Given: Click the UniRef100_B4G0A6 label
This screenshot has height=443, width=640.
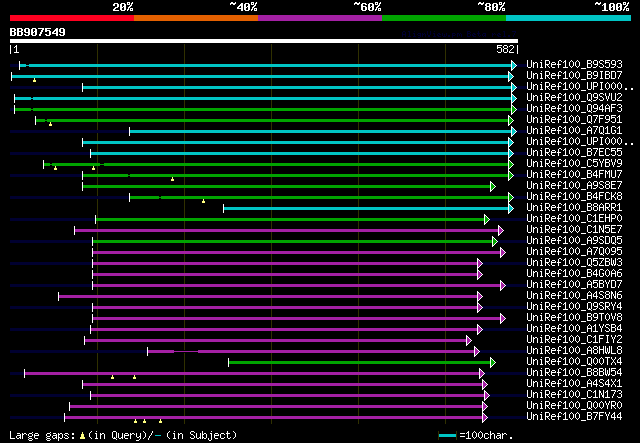Looking at the screenshot, I should [574, 274].
